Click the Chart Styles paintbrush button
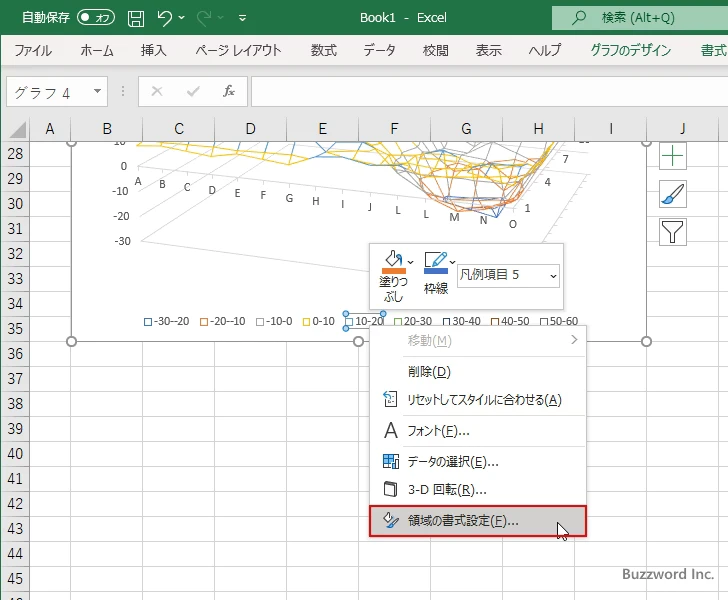 [x=672, y=194]
